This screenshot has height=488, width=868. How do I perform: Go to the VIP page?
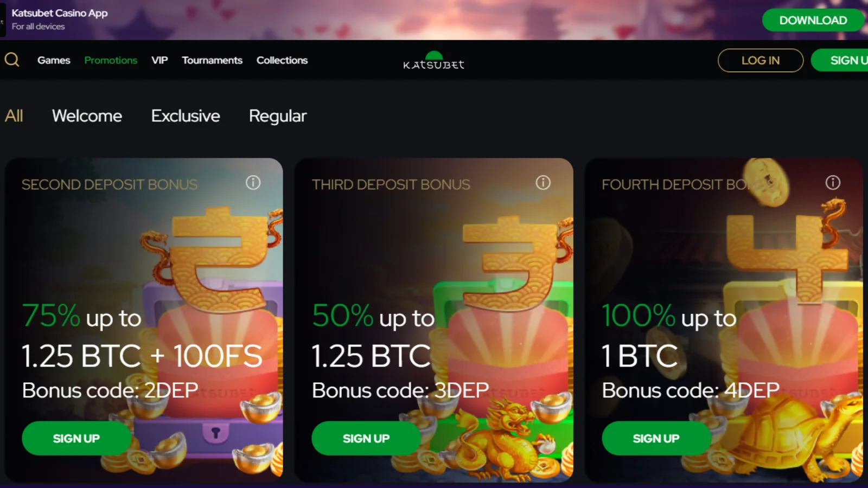[x=159, y=60]
